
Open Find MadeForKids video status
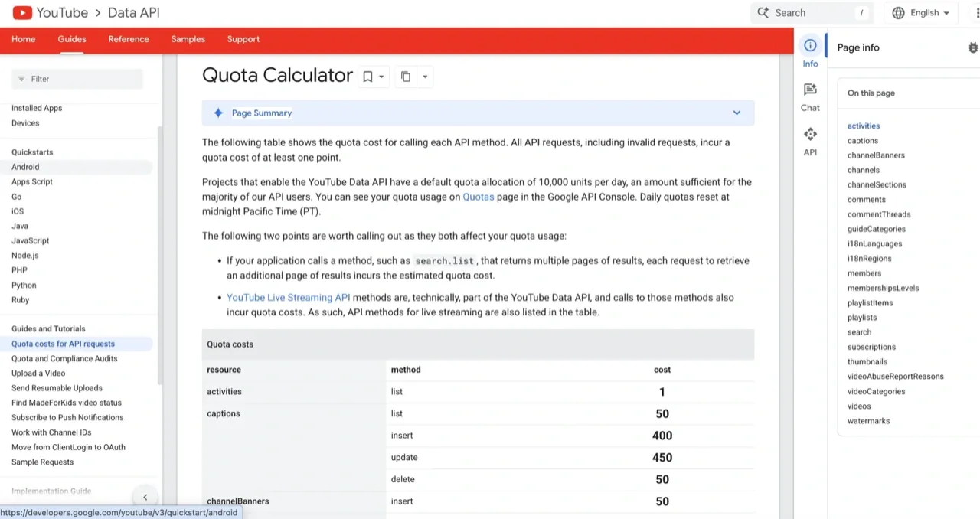(x=67, y=403)
